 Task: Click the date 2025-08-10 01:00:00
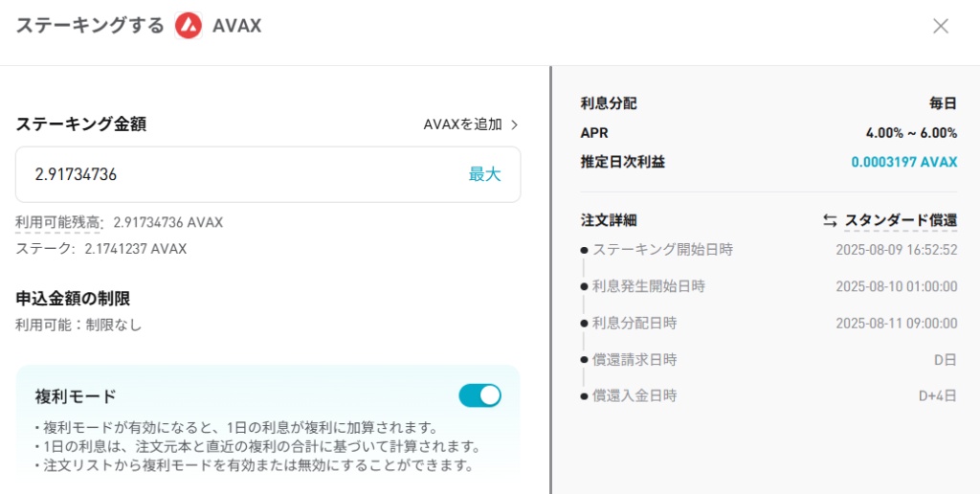coord(897,286)
